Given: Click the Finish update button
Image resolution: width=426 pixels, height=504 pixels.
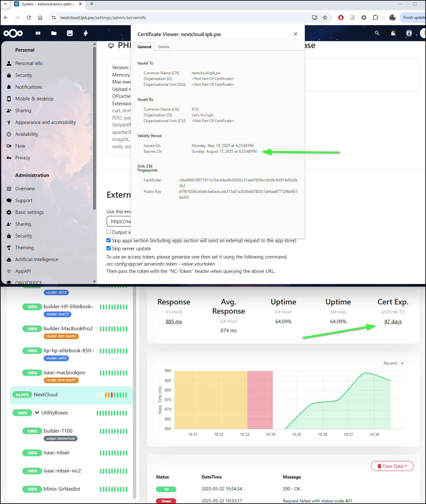Looking at the screenshot, I should (414, 18).
